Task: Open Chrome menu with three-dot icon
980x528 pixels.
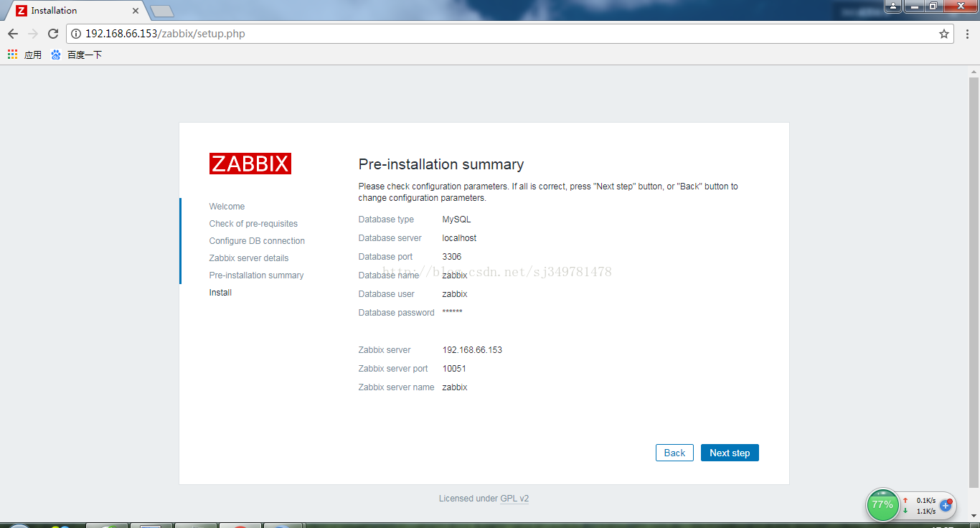Action: coord(966,34)
